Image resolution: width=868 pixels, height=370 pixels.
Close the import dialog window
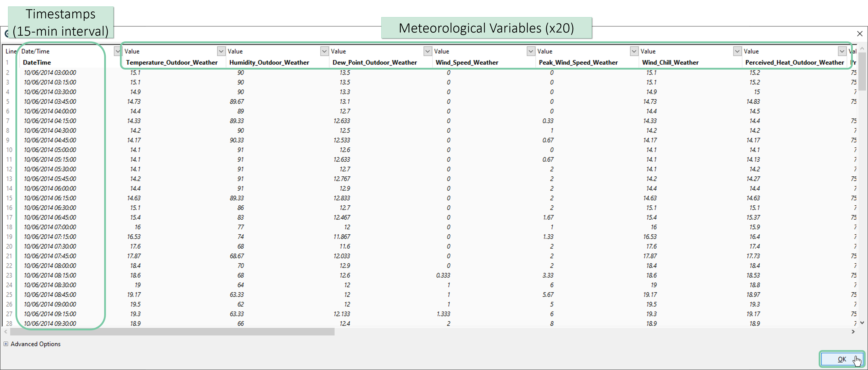tap(860, 34)
